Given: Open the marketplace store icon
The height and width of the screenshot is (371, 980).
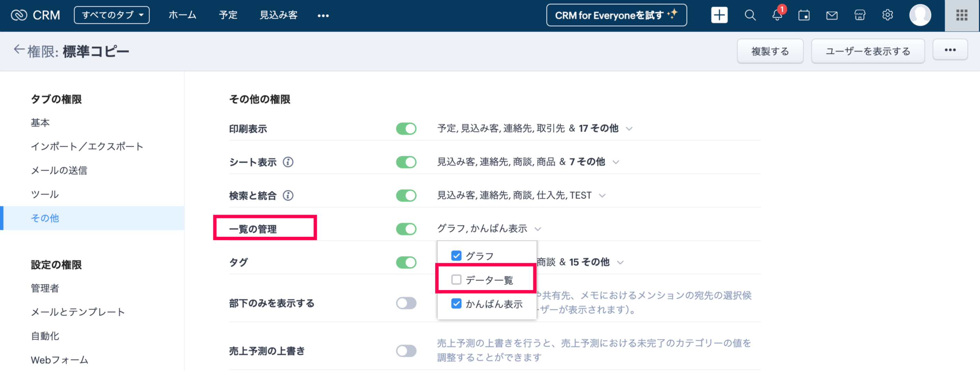Looking at the screenshot, I should coord(859,15).
